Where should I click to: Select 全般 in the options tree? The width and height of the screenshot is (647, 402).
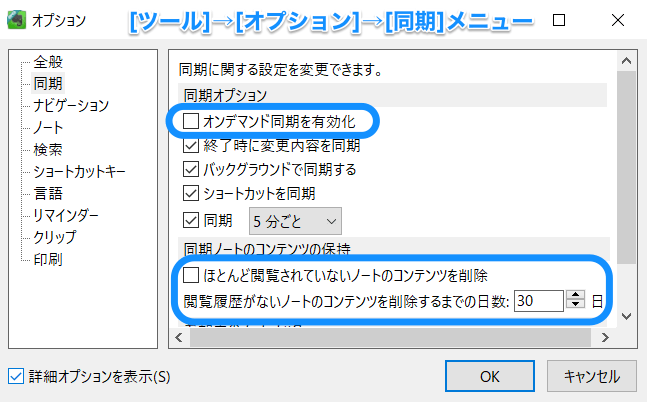(x=48, y=62)
